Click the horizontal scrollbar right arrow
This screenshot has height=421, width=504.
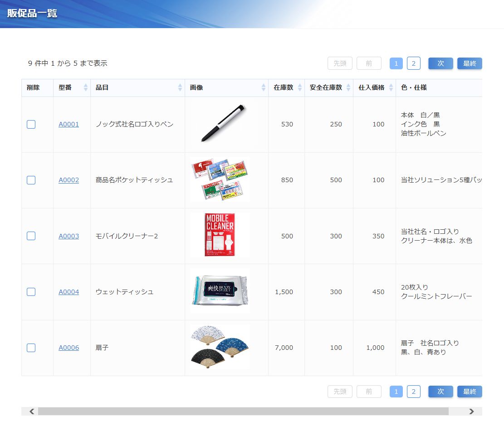(x=471, y=411)
